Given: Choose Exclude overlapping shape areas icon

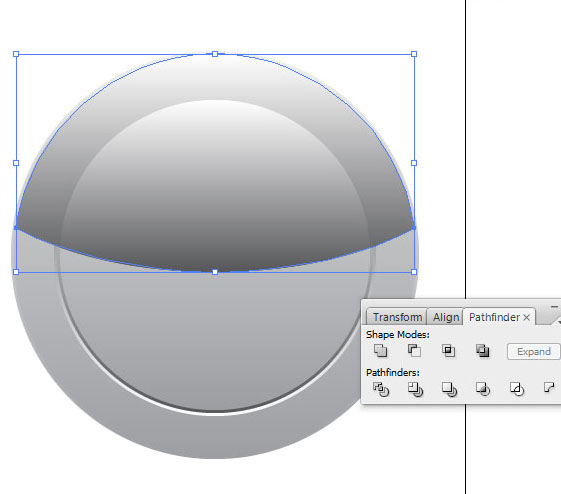Looking at the screenshot, I should (482, 350).
